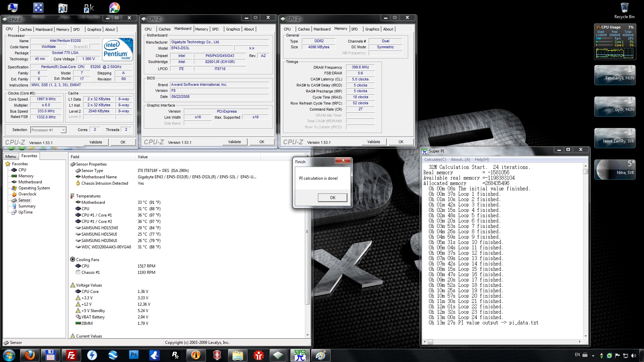Click the Super PI horizontal scrollbar

pos(502,342)
